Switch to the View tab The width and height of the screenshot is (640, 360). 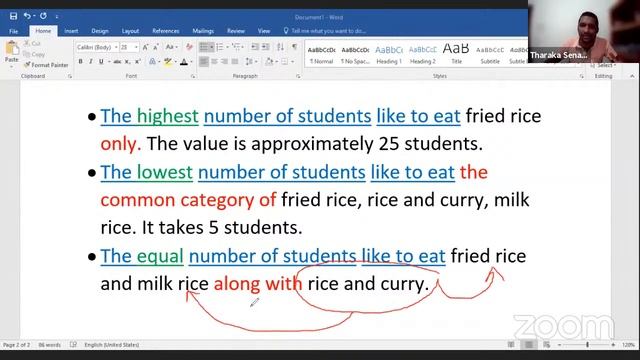[x=264, y=31]
